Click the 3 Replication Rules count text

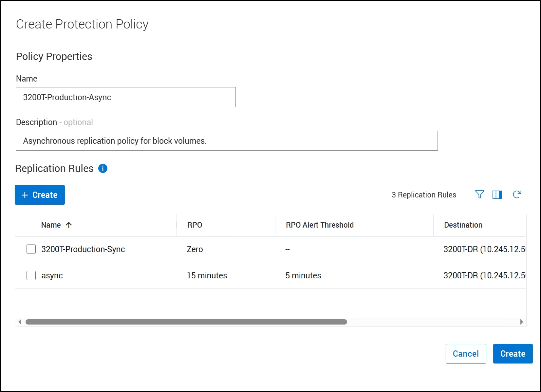click(x=424, y=195)
